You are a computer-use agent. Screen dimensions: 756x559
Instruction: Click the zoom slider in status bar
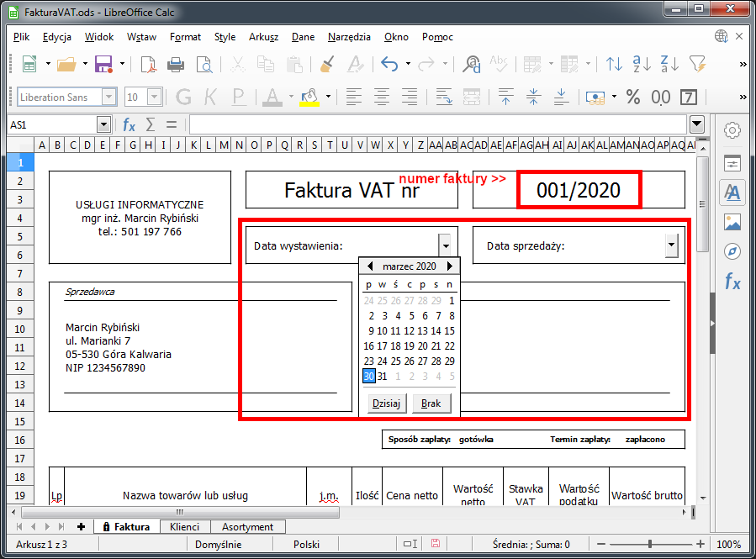(649, 544)
